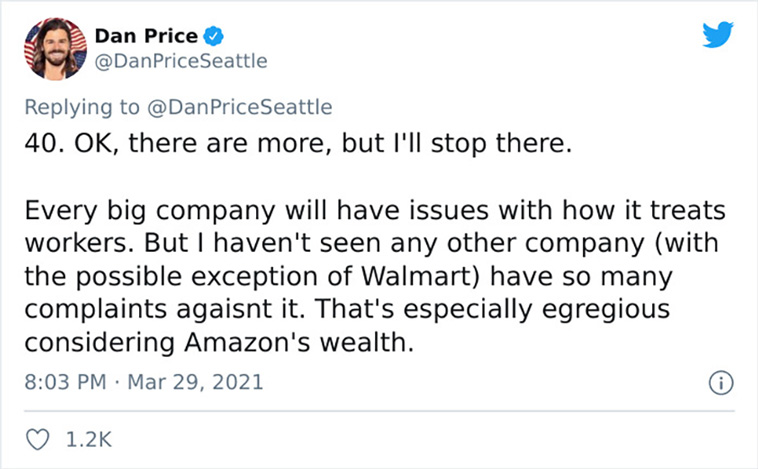Follow the @DanPriceSeattle mention in Replying to
The image size is (758, 469).
(239, 107)
